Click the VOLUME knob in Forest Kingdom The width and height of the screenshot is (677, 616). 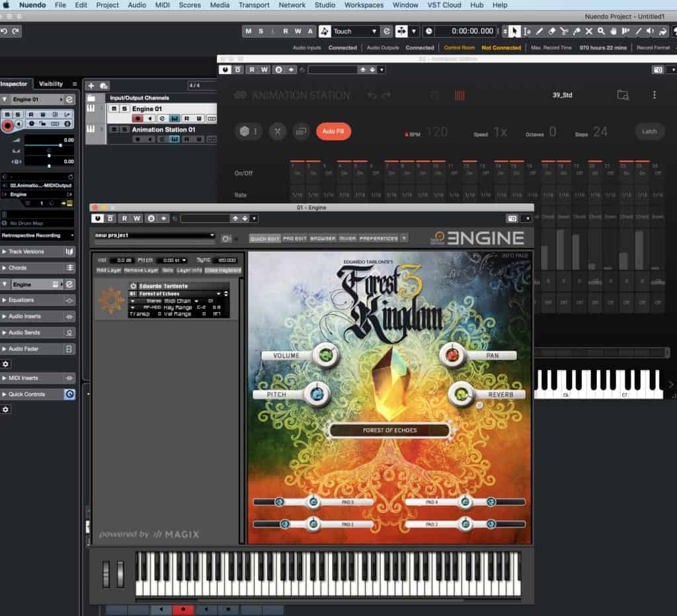(x=326, y=355)
